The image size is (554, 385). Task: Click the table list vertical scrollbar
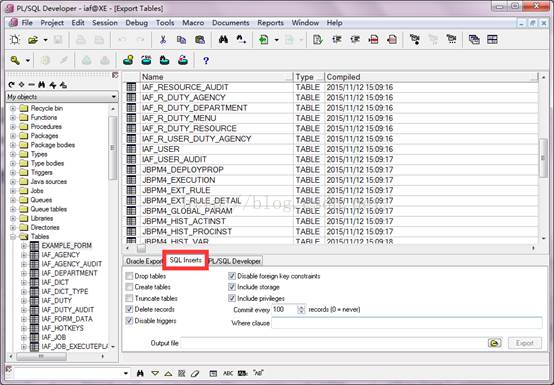pyautogui.click(x=543, y=158)
